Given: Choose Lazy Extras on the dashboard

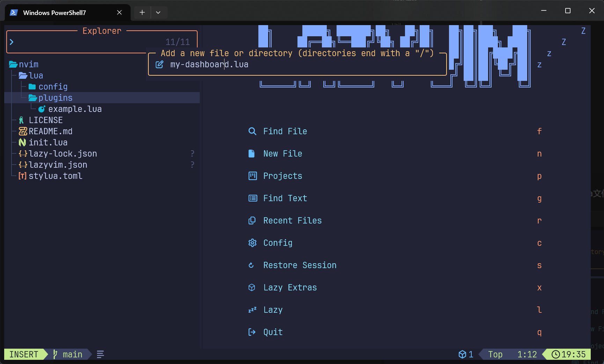Looking at the screenshot, I should coord(395,288).
